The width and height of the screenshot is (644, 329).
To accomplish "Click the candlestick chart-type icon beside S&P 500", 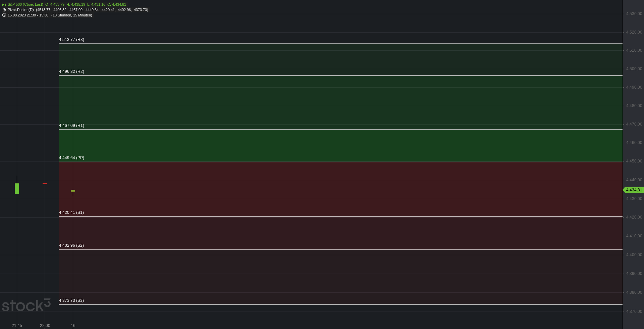I will point(4,4).
